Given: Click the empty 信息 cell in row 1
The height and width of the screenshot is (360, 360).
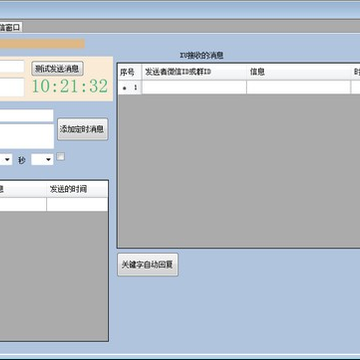Looking at the screenshot, I should pyautogui.click(x=299, y=88).
